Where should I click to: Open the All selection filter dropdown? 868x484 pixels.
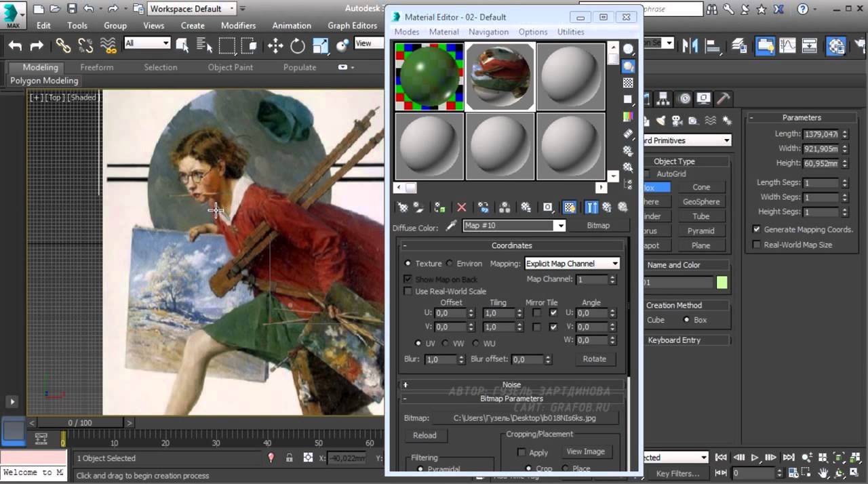coord(147,43)
